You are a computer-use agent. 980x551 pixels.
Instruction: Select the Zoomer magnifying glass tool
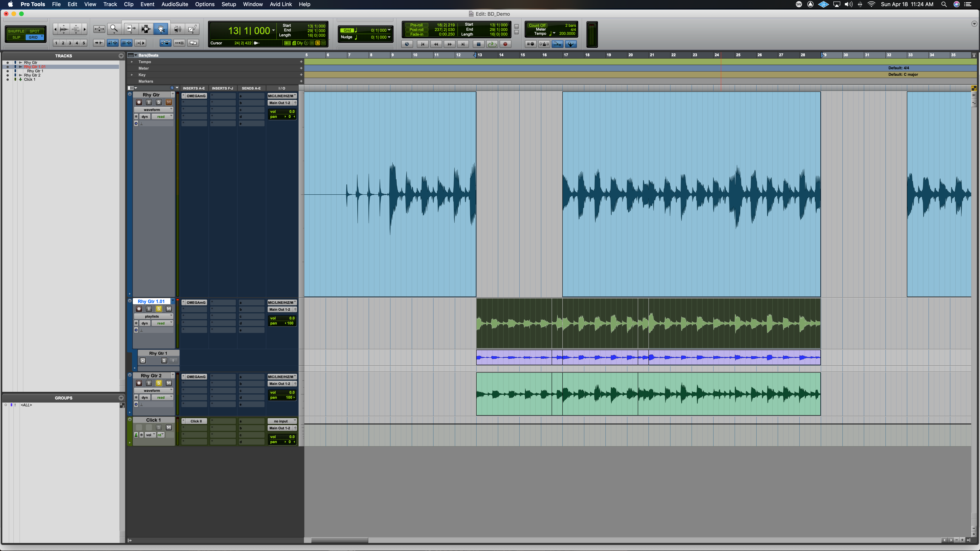[x=113, y=29]
